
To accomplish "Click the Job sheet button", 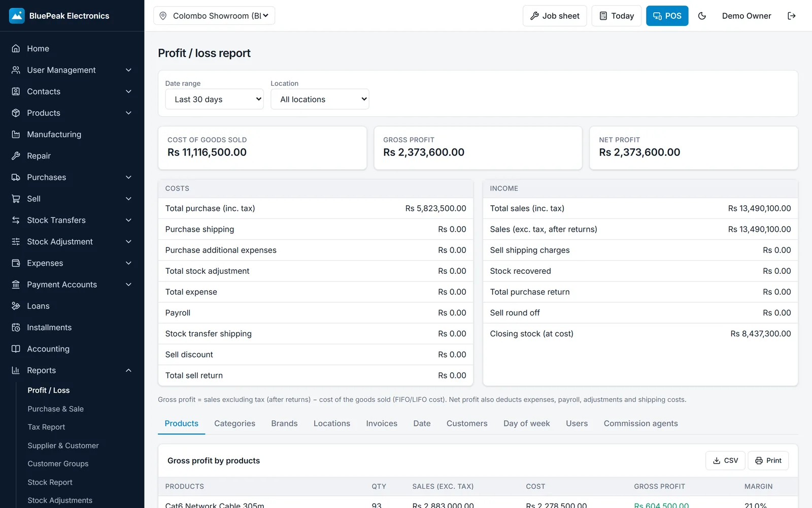I will click(555, 16).
